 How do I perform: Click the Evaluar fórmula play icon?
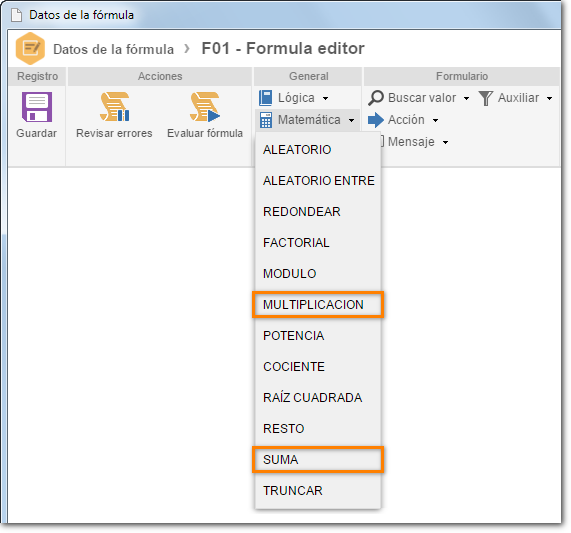click(x=205, y=107)
